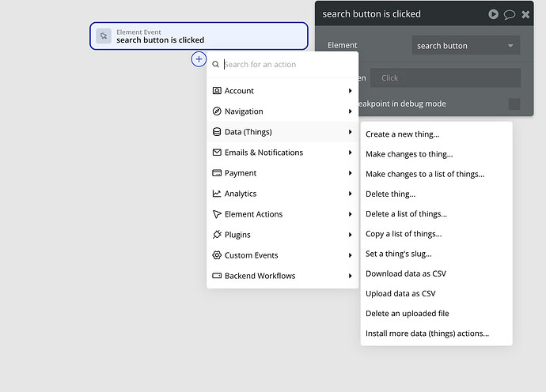Expand the Payment submenu arrow
The width and height of the screenshot is (546, 392).
click(350, 173)
